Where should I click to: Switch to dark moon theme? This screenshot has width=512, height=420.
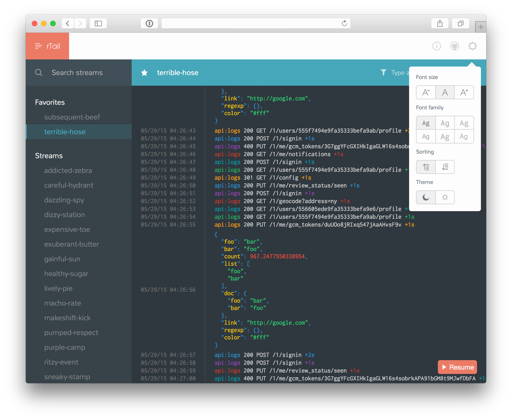coord(425,197)
